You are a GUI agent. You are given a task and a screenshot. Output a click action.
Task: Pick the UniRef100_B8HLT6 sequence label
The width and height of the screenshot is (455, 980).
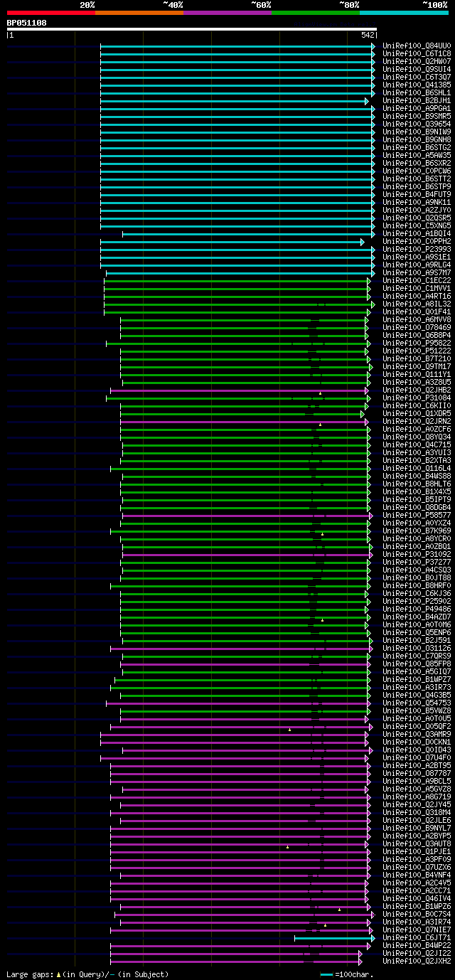(417, 484)
